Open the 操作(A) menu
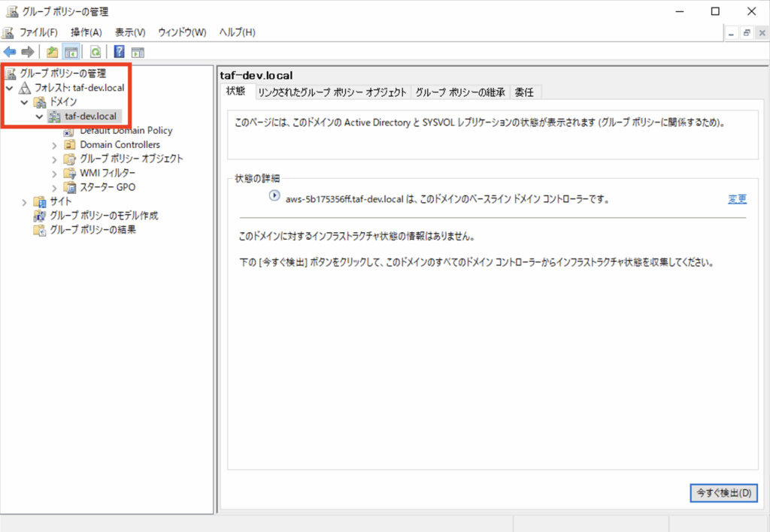770x532 pixels. [x=86, y=32]
